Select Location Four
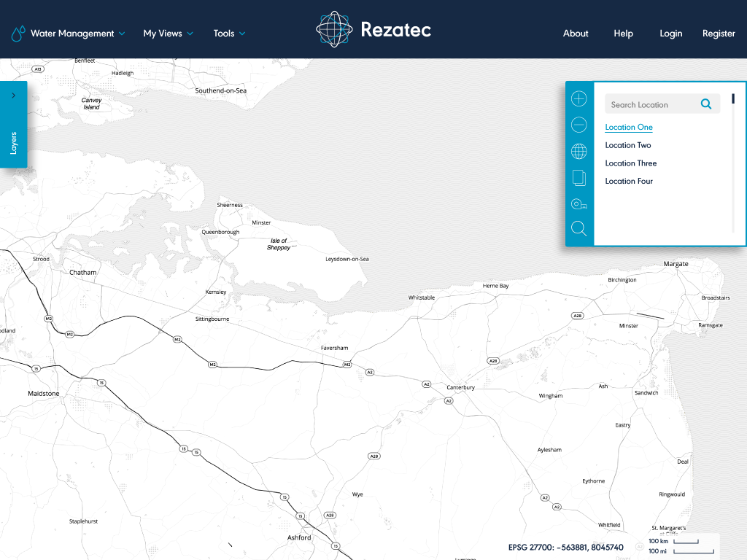The width and height of the screenshot is (747, 560). pyautogui.click(x=629, y=182)
